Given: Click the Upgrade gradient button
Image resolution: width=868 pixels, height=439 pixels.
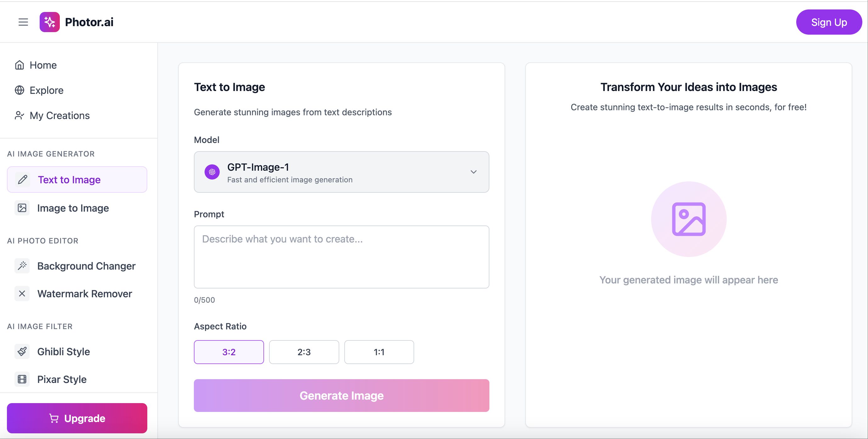Looking at the screenshot, I should [77, 418].
